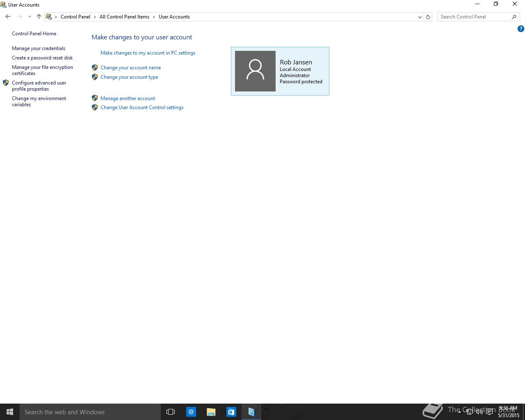Minimize the User Accounts window
This screenshot has width=525, height=420.
click(x=477, y=4)
